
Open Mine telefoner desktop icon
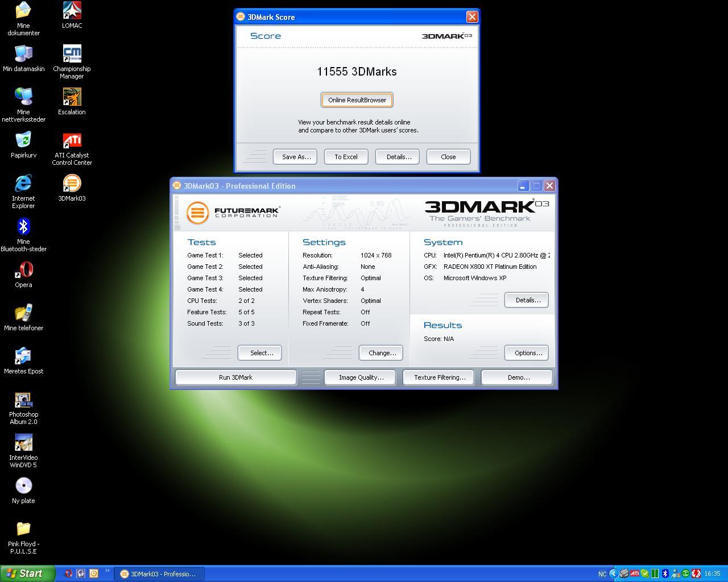point(23,318)
